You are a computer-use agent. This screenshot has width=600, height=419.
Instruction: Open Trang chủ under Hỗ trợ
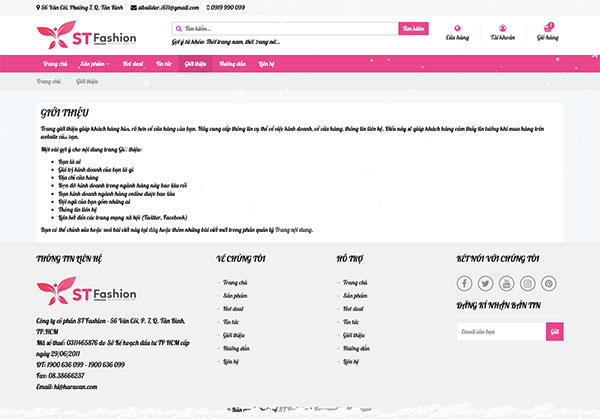coord(355,282)
